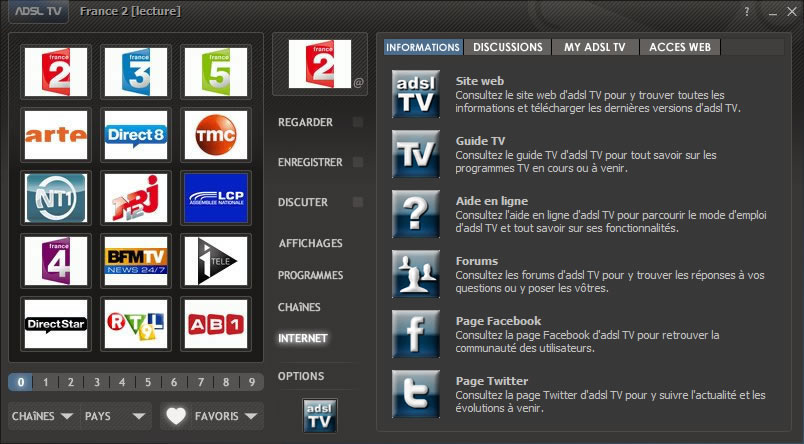Go to channel page 7

[200, 382]
